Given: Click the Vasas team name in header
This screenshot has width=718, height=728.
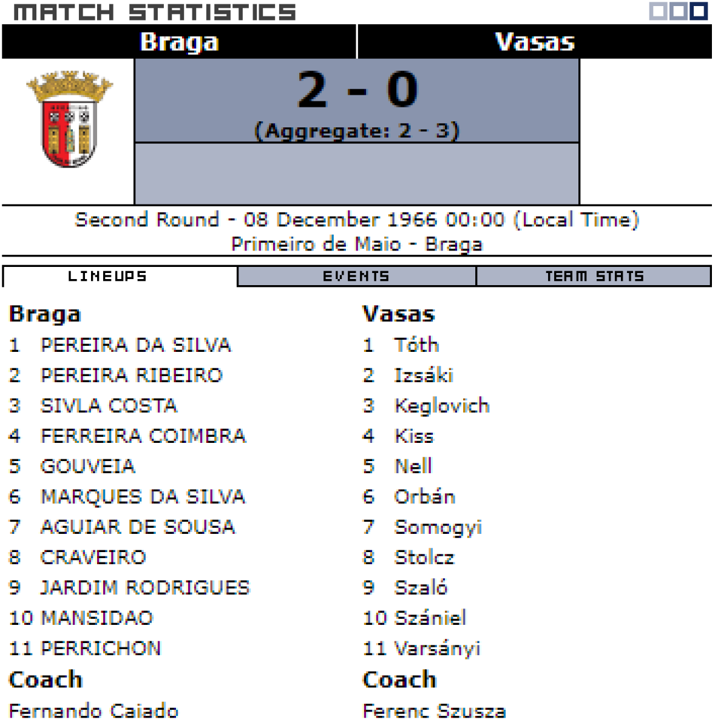Looking at the screenshot, I should coord(535,42).
